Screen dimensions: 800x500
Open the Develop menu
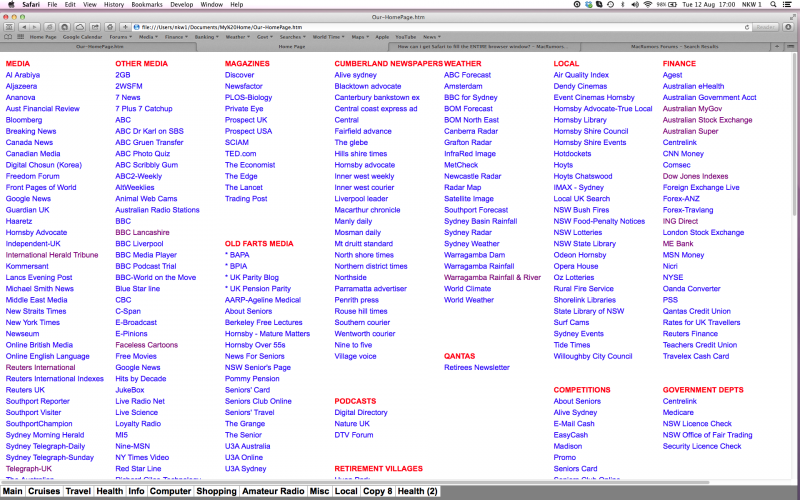[182, 5]
